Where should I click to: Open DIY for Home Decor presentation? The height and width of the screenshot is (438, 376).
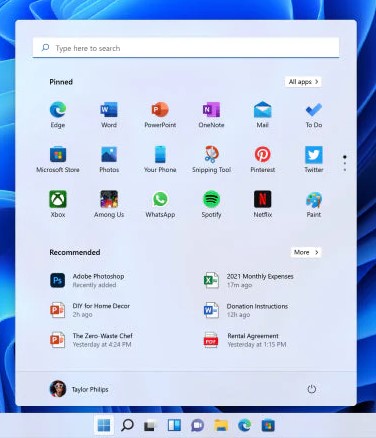[x=90, y=310]
